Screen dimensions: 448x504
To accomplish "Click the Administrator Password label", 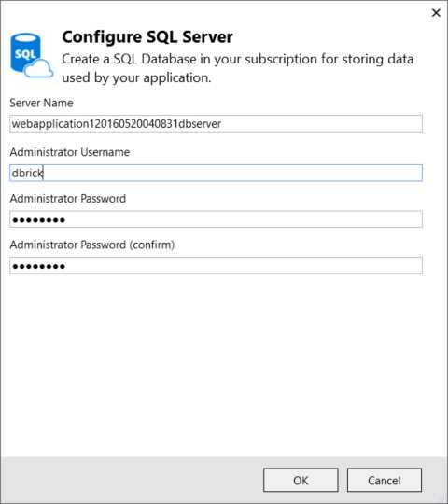I will (68, 198).
